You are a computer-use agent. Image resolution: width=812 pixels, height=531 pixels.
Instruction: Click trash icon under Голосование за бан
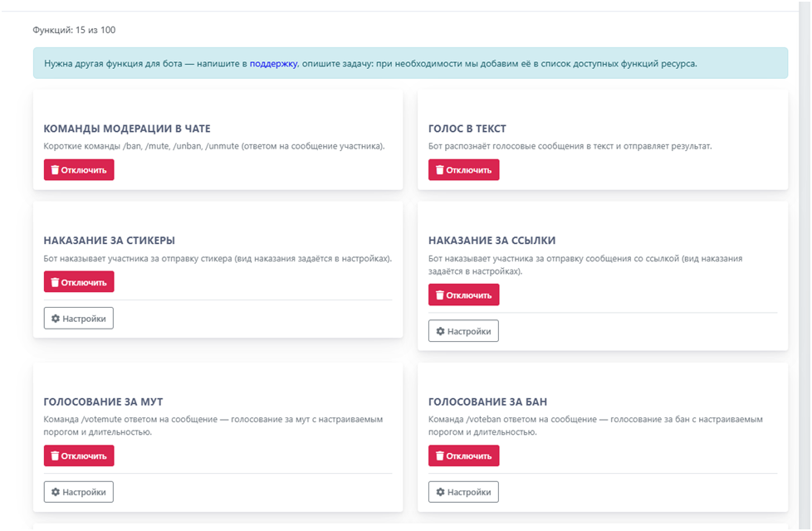click(x=440, y=456)
